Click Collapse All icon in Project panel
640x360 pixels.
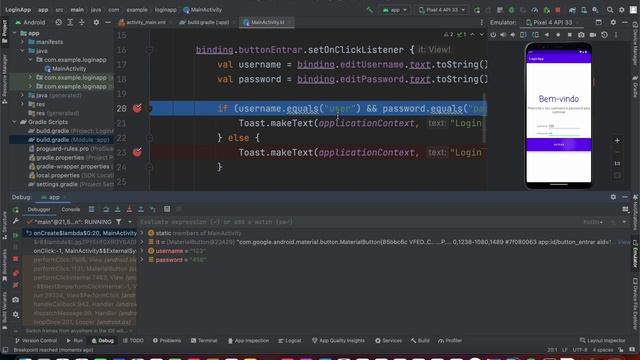[x=82, y=22]
